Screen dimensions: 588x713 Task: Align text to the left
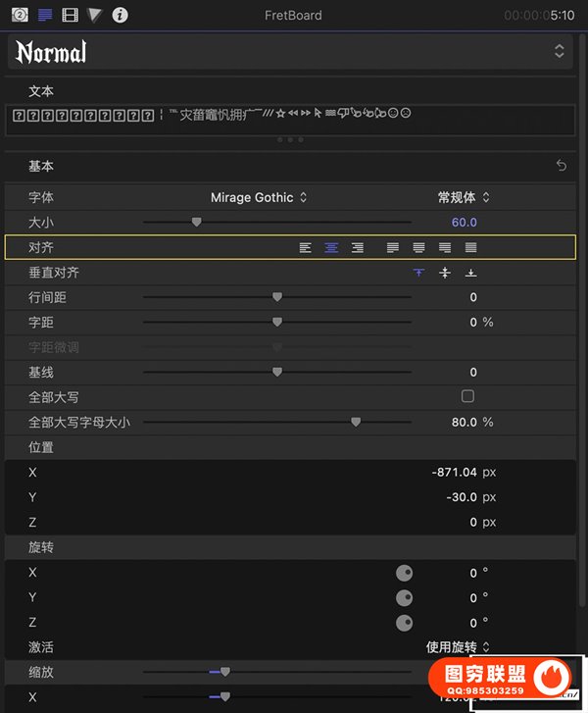click(306, 247)
